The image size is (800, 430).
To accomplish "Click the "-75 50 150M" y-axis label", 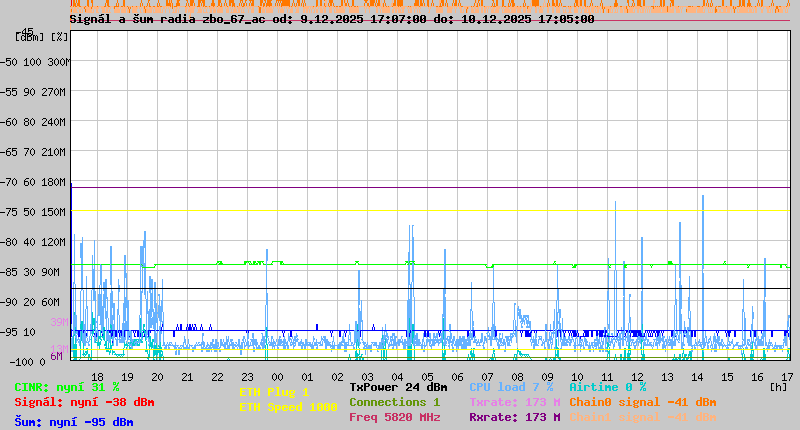I will [33, 212].
